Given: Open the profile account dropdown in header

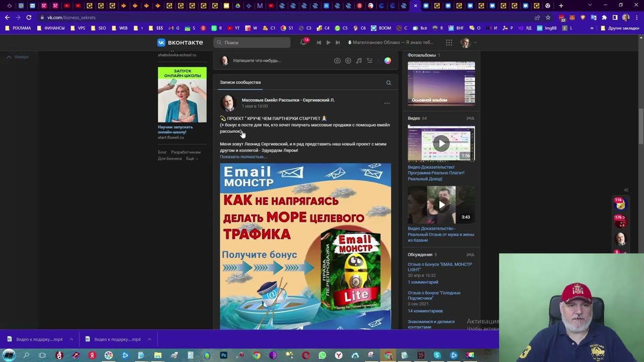Looking at the screenshot, I should coord(468,43).
